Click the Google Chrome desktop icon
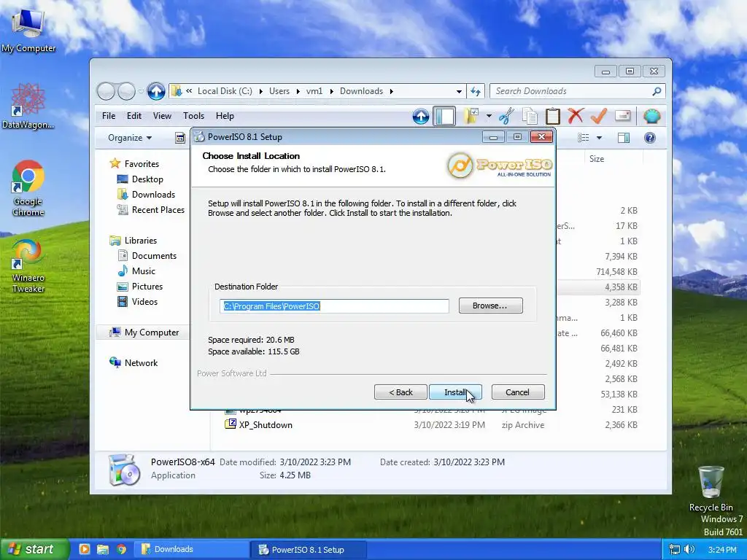 (28, 189)
